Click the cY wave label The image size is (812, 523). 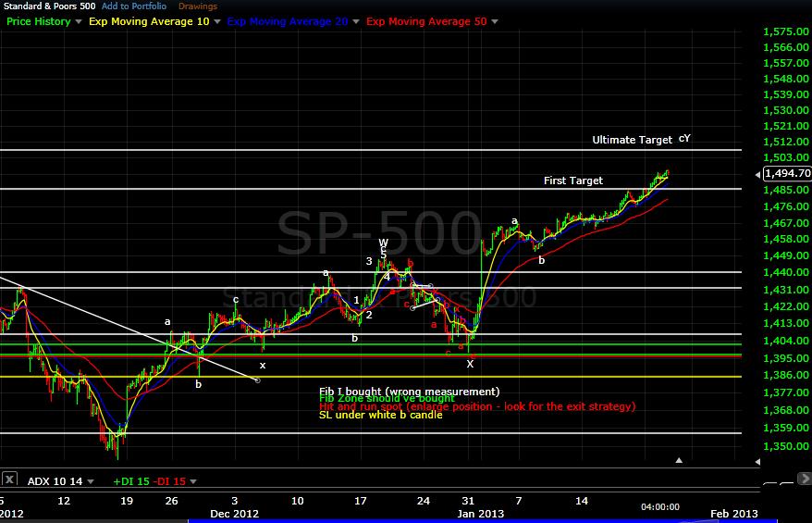684,139
